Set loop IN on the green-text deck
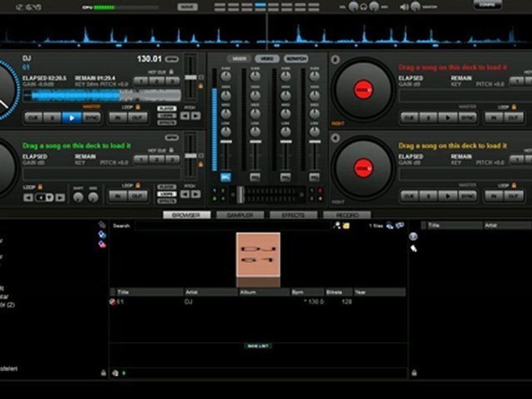The width and height of the screenshot is (532, 399). click(x=119, y=196)
